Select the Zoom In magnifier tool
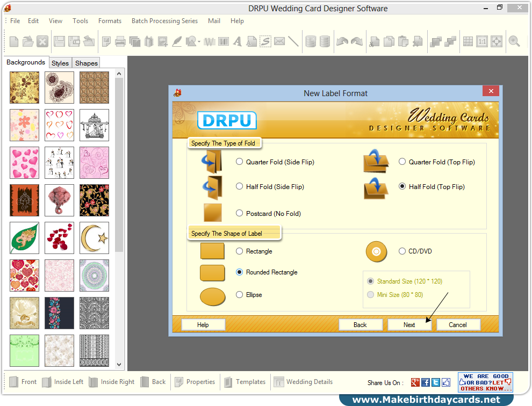The image size is (532, 406). click(514, 41)
